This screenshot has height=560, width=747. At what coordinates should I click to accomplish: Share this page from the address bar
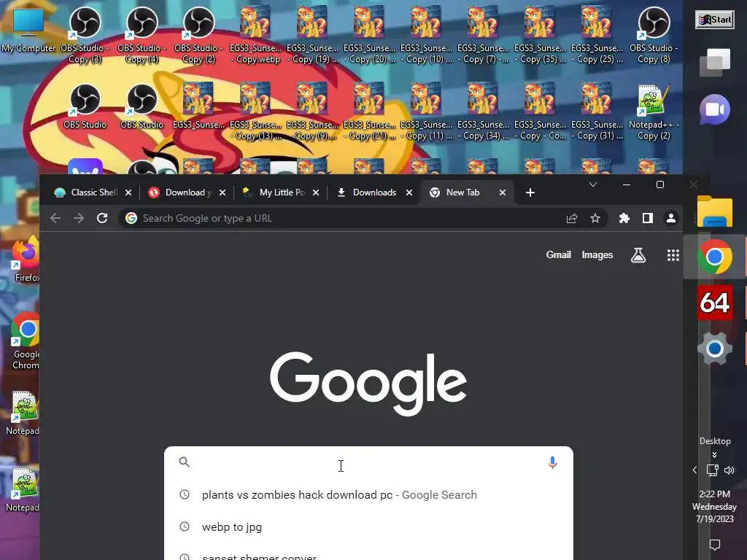tap(572, 218)
